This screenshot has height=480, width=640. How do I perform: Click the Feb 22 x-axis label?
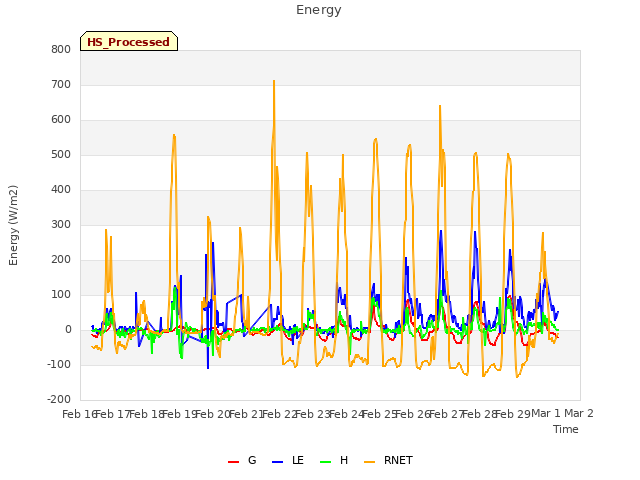[279, 414]
